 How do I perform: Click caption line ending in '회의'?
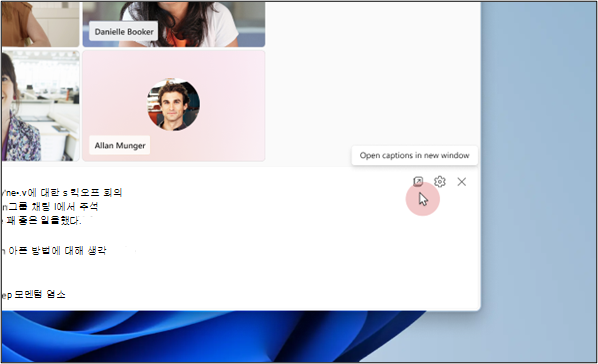coord(61,192)
